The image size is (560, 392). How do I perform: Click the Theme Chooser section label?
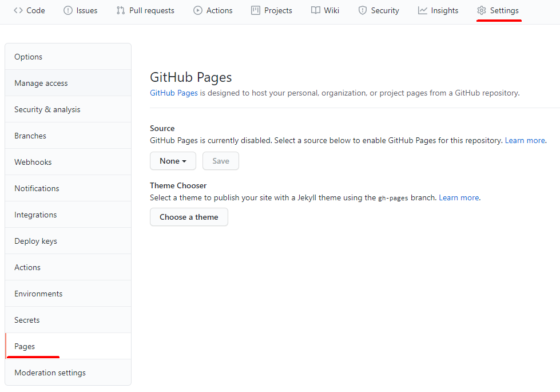coord(178,185)
